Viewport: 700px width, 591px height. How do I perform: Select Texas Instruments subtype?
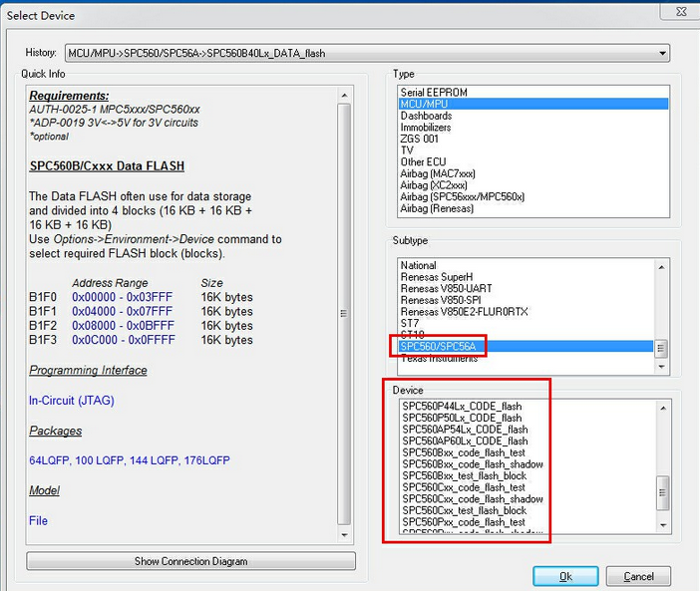(525, 358)
